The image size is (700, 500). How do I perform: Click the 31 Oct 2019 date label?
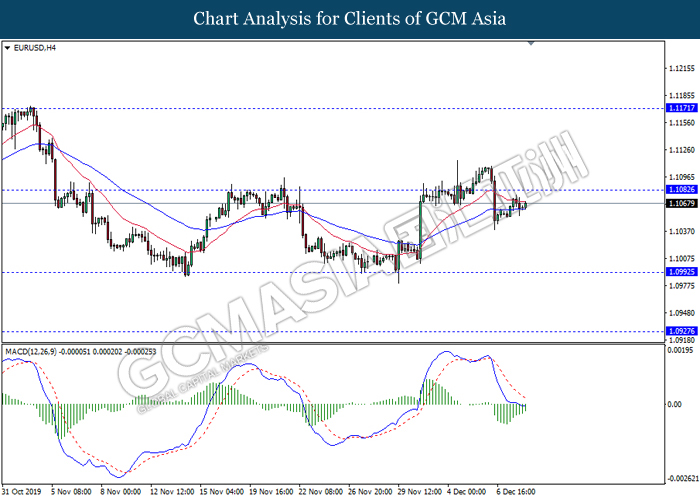click(21, 492)
